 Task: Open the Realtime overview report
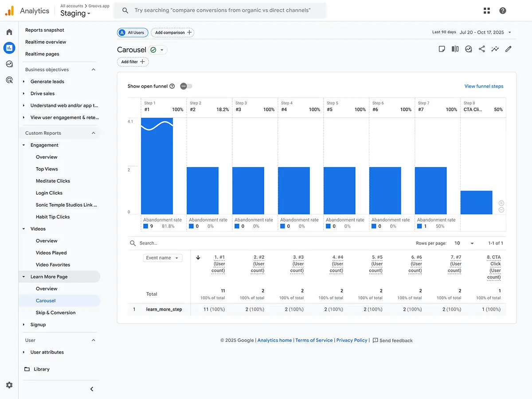[46, 42]
